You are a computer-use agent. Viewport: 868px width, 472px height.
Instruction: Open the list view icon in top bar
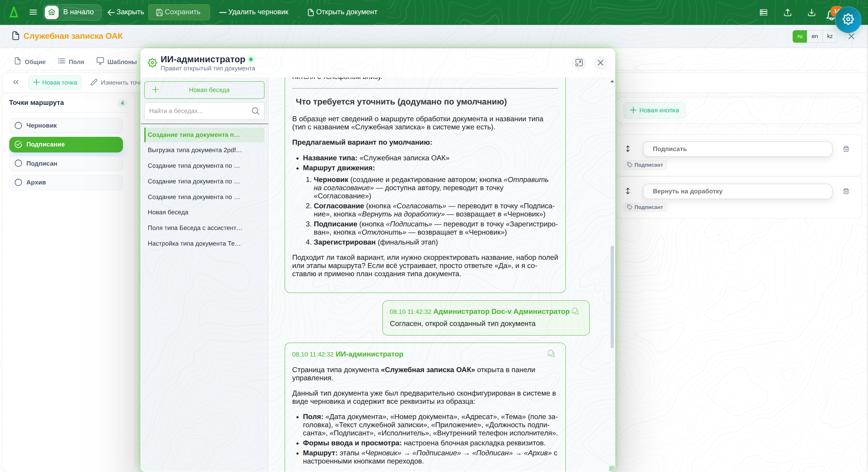point(763,12)
